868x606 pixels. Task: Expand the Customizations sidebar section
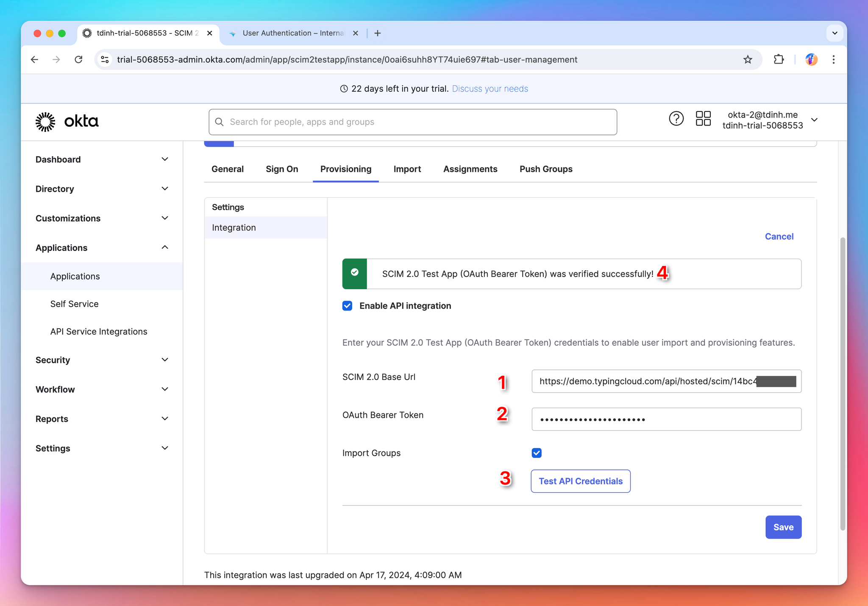[102, 218]
